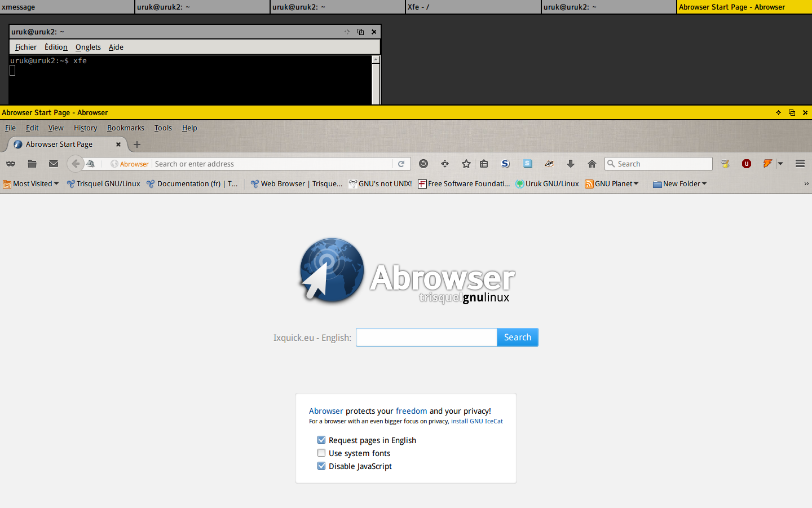Follow the install GNU IceCat link

tap(477, 421)
